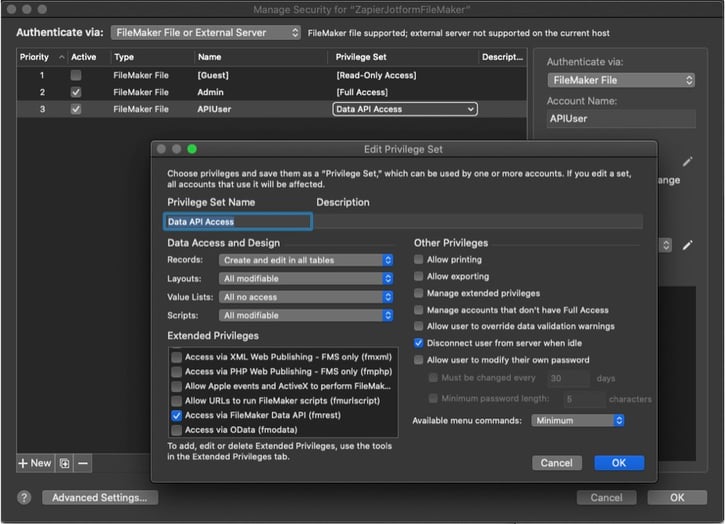Screen dimensions: 725x524
Task: Open the Available menu commands dropdown 'Minimum'
Action: (578, 420)
